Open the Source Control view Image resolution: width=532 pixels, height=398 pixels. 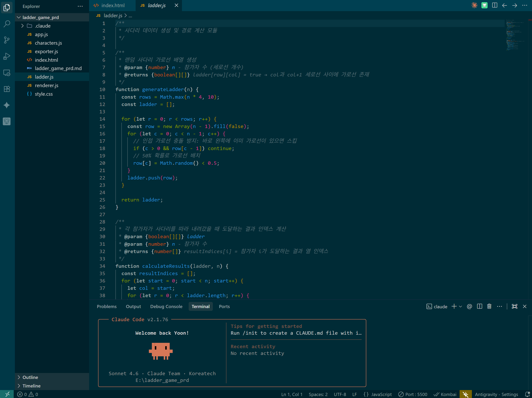[x=7, y=40]
